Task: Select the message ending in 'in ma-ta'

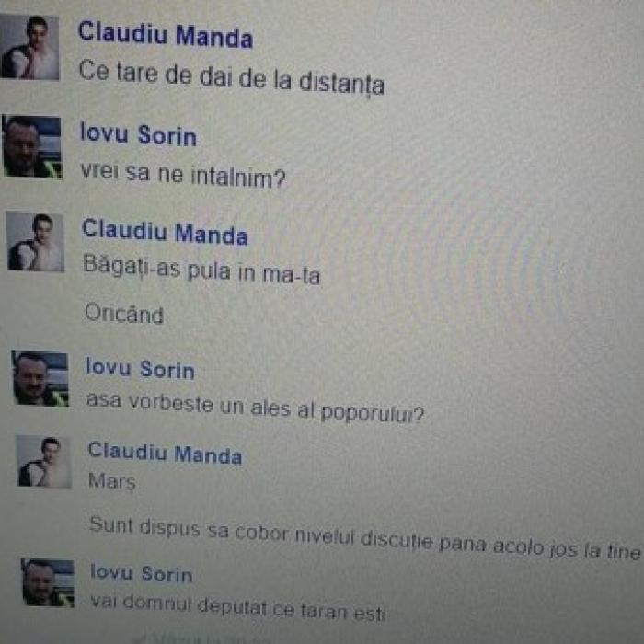Action: 201,270
